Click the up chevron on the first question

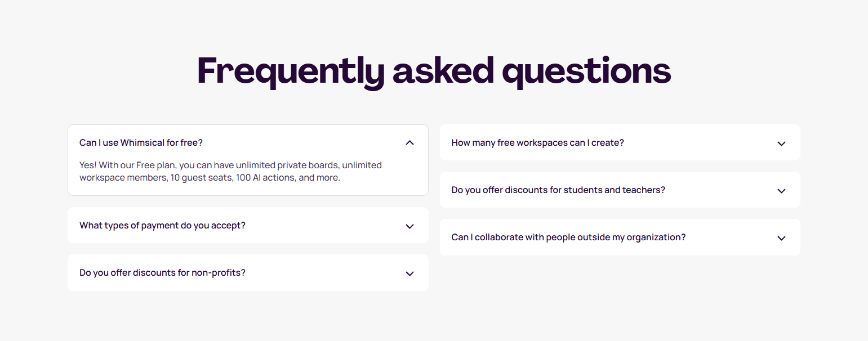coord(410,142)
